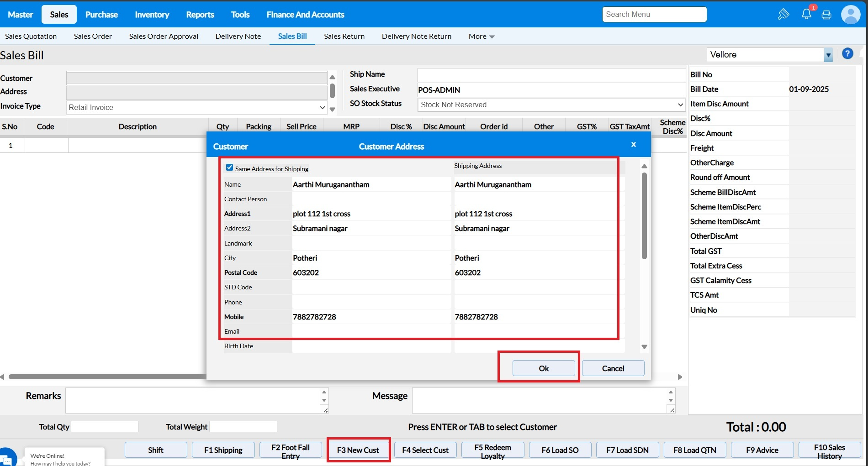Click the printer icon in header
This screenshot has width=868, height=466.
pos(826,15)
